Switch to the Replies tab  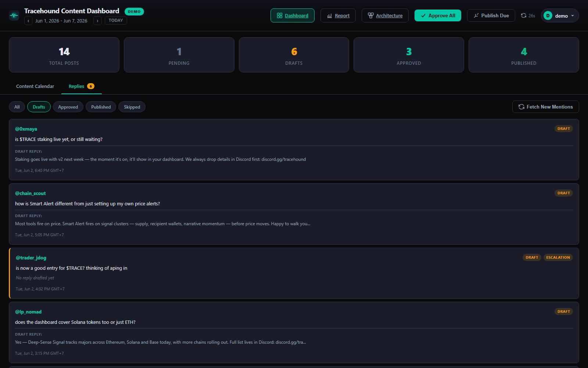(x=82, y=86)
